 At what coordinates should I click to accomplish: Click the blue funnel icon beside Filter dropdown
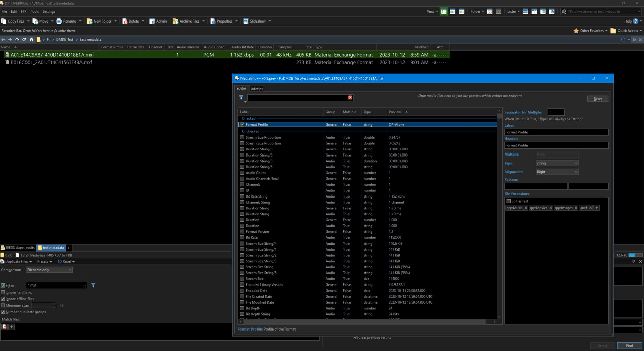[93, 285]
